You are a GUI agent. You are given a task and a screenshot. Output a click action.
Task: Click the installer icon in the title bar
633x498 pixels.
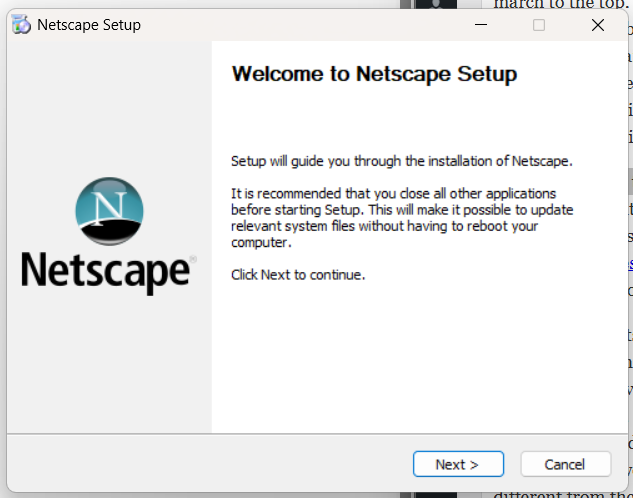click(21, 25)
